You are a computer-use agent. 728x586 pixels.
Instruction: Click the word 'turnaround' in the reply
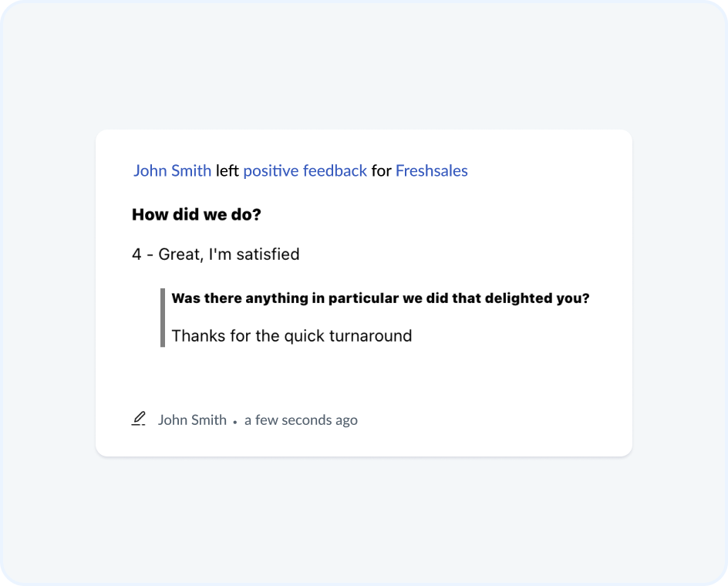pyautogui.click(x=370, y=335)
